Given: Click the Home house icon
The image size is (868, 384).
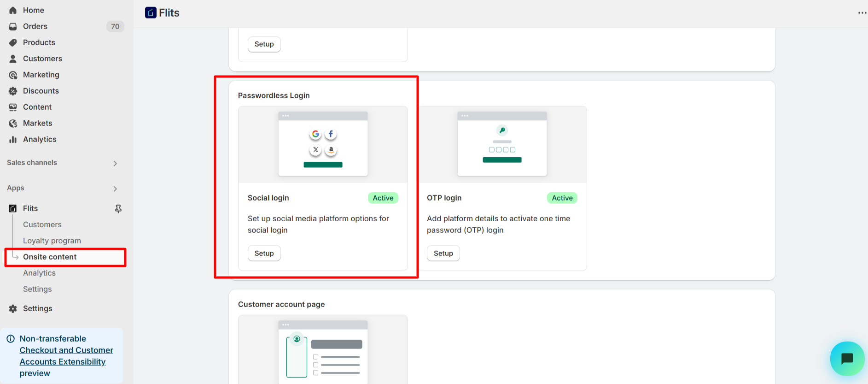Looking at the screenshot, I should tap(13, 10).
